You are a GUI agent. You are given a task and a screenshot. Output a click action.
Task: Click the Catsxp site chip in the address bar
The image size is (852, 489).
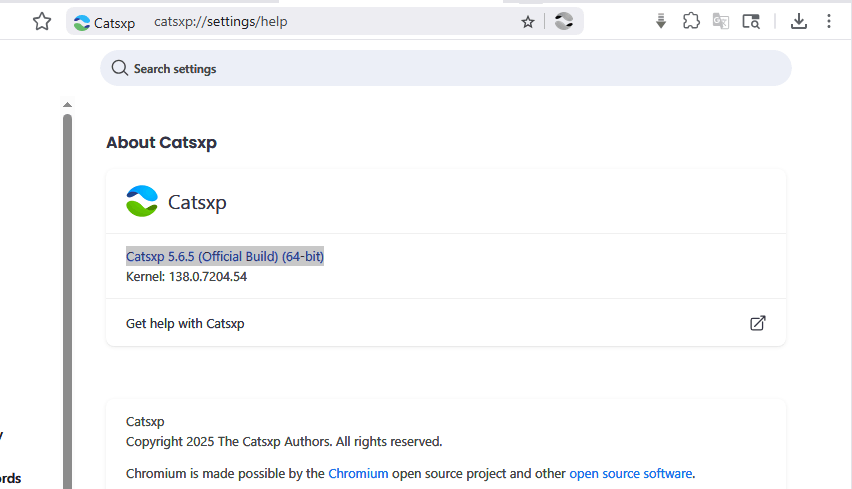pyautogui.click(x=104, y=23)
